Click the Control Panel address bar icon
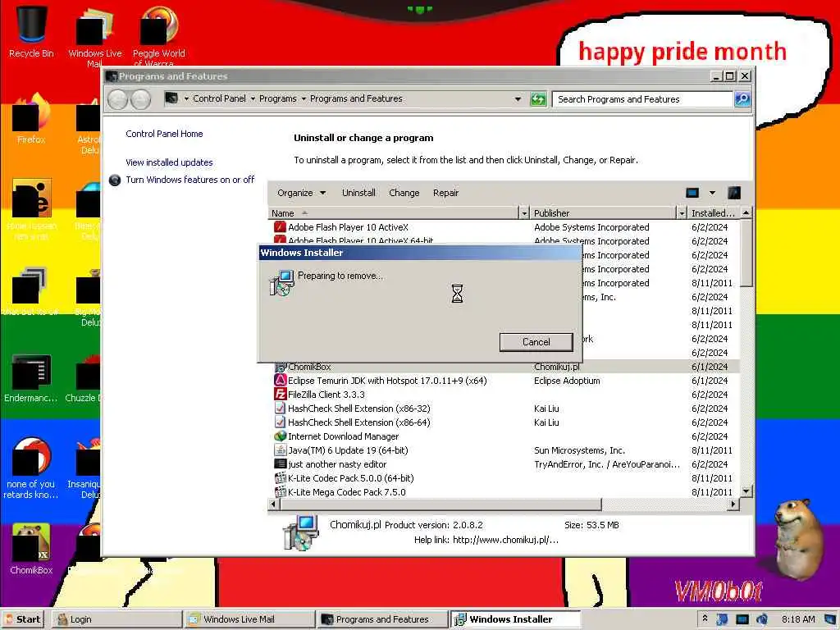Viewport: 840px width, 630px height. click(171, 98)
